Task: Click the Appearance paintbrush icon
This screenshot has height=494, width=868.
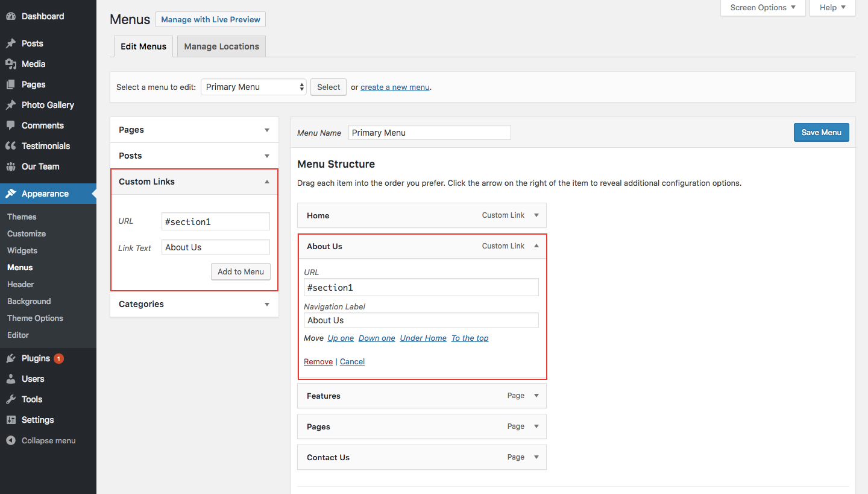Action: 11,194
